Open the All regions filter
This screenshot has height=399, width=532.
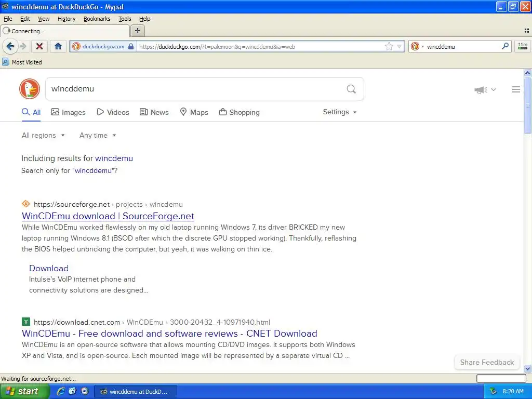coord(43,136)
